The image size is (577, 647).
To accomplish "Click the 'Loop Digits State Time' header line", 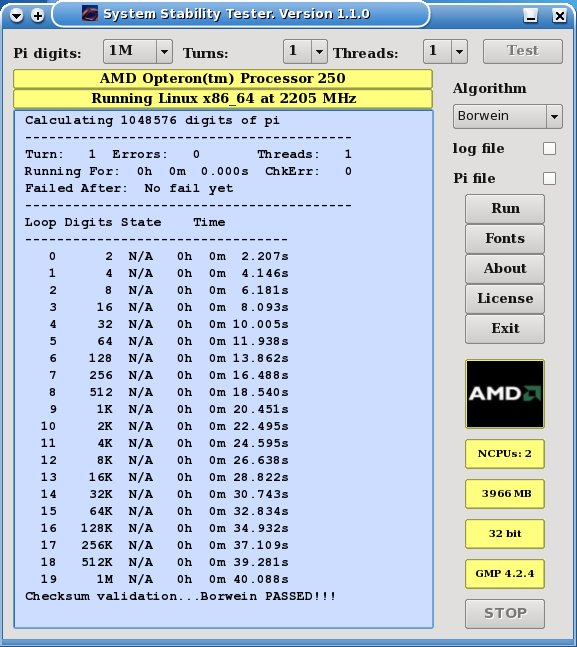I will (125, 222).
